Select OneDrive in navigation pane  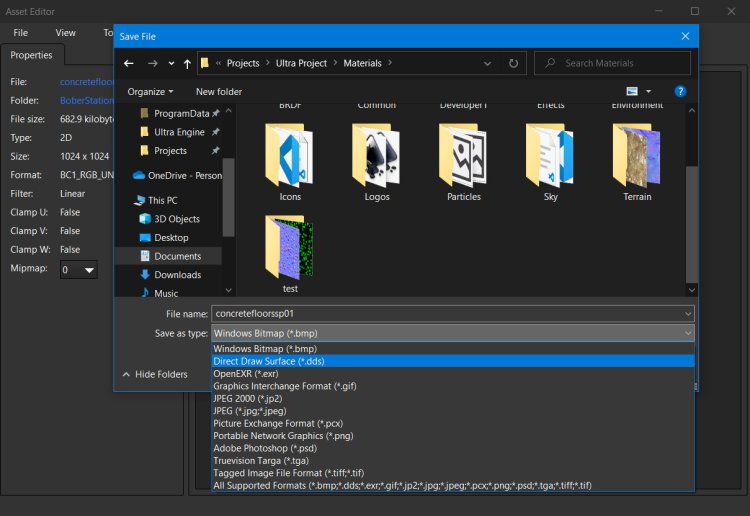point(180,175)
